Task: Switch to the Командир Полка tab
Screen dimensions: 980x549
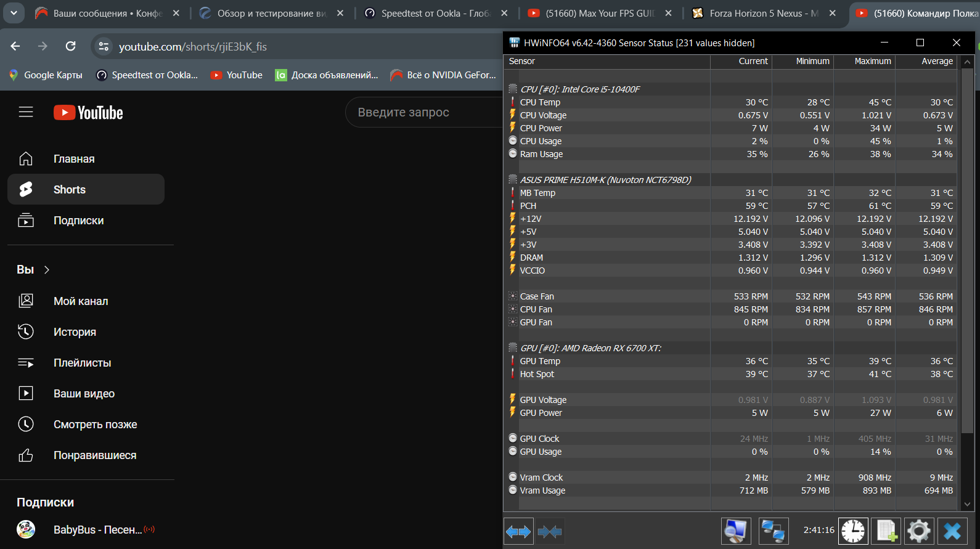Action: (916, 13)
